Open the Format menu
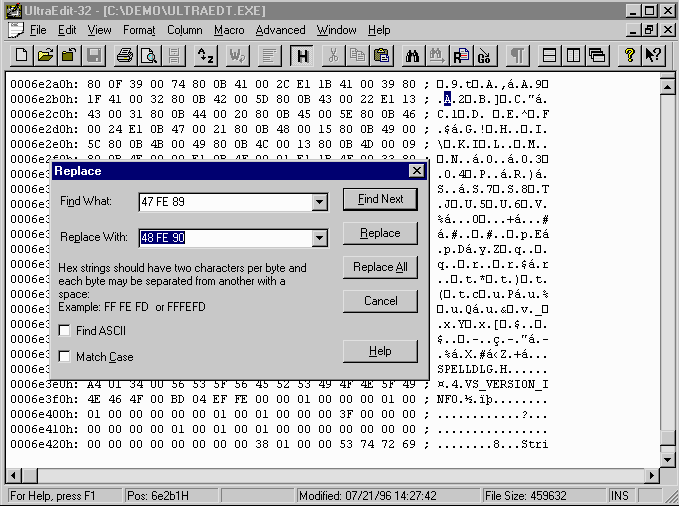The image size is (679, 506). tap(139, 30)
